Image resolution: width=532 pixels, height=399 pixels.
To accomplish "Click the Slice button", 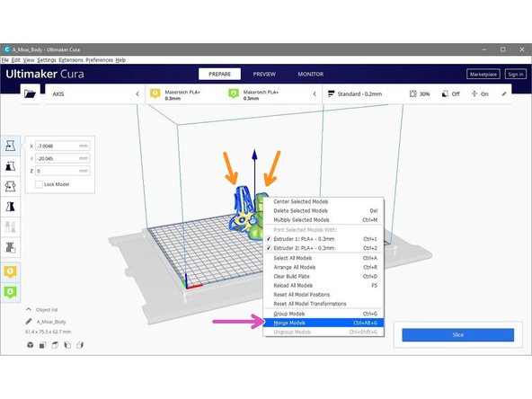I will (x=457, y=335).
